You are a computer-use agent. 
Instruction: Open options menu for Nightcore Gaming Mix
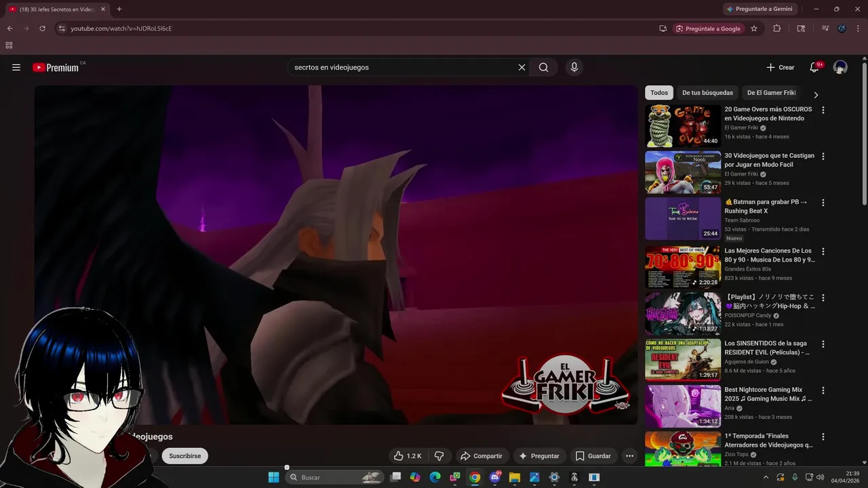(823, 390)
